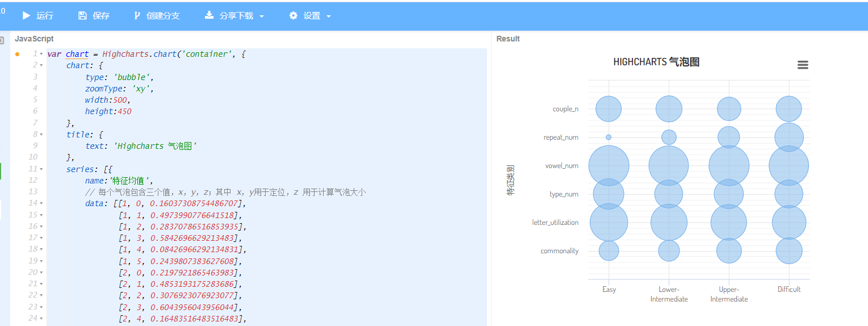Toggle the fold arrow at line 15
This screenshot has width=868, height=326.
(x=41, y=215)
